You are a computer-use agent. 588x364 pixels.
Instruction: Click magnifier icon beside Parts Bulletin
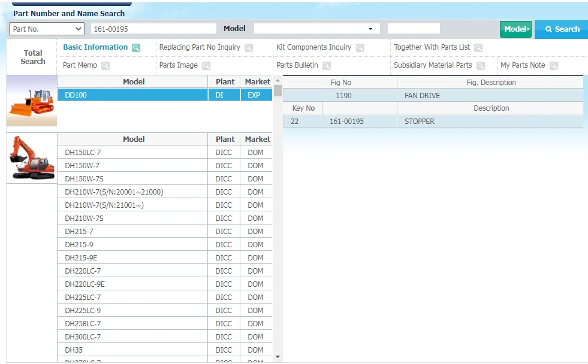327,66
